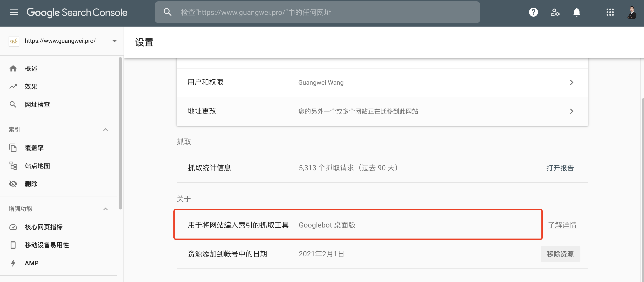Click Open report (打开报告) for crawl stats

point(560,168)
